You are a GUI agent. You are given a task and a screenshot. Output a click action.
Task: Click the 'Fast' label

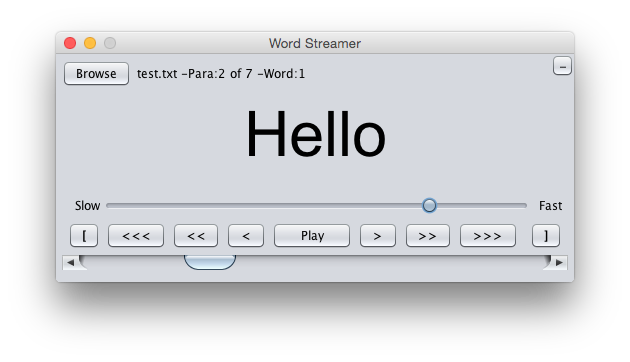click(x=550, y=206)
